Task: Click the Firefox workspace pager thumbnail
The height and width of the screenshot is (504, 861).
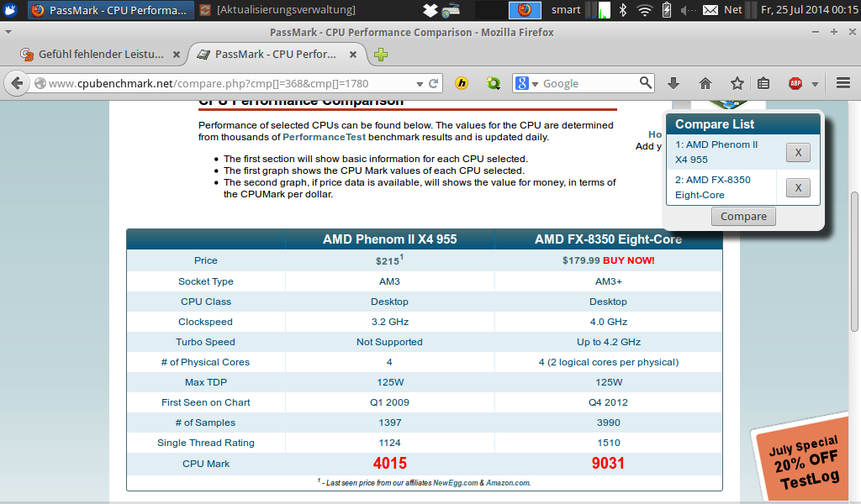Action: [x=525, y=10]
